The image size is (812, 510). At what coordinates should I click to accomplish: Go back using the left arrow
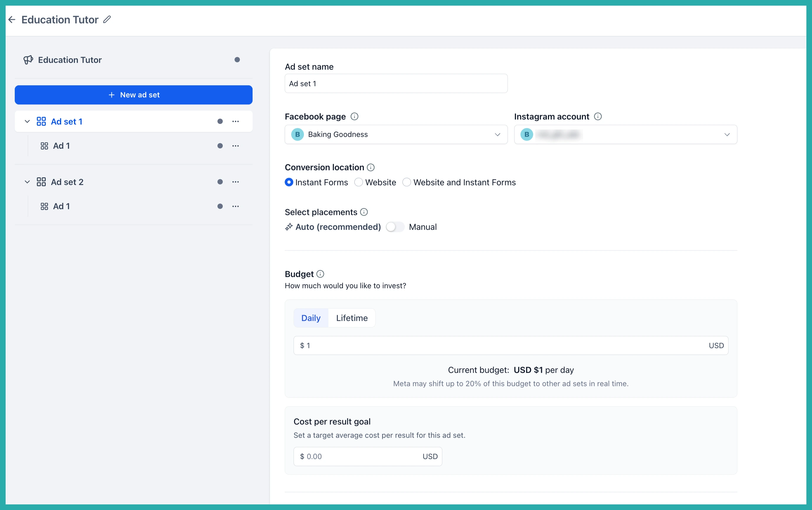click(x=12, y=19)
